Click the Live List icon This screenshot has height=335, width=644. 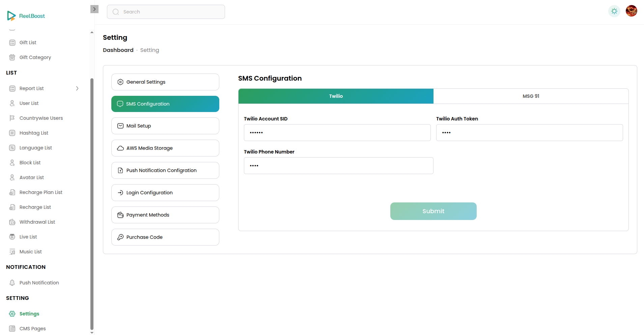point(12,237)
